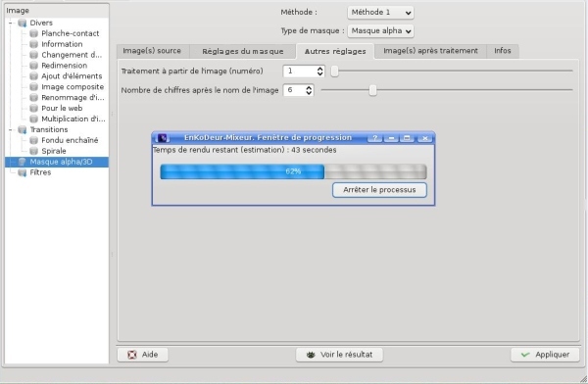588x384 pixels.
Task: Open the Aide help button
Action: point(142,355)
